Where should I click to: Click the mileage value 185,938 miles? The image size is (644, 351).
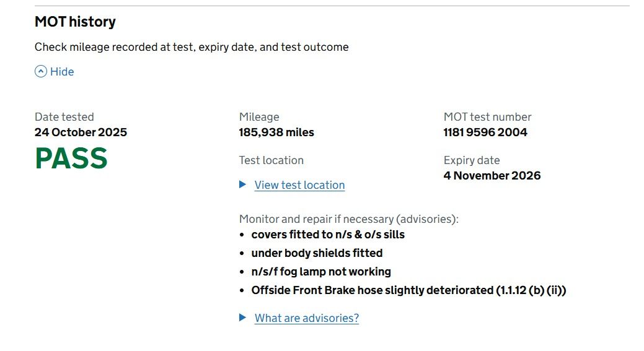point(276,132)
